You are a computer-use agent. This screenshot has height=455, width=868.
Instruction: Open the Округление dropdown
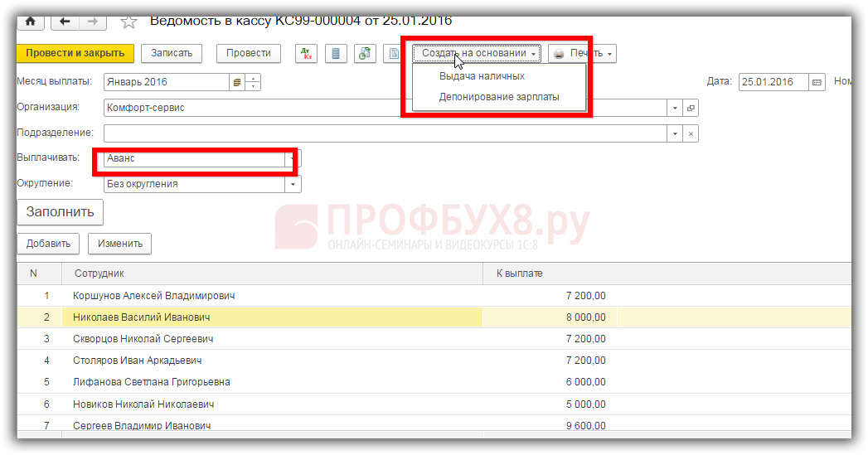pos(293,184)
